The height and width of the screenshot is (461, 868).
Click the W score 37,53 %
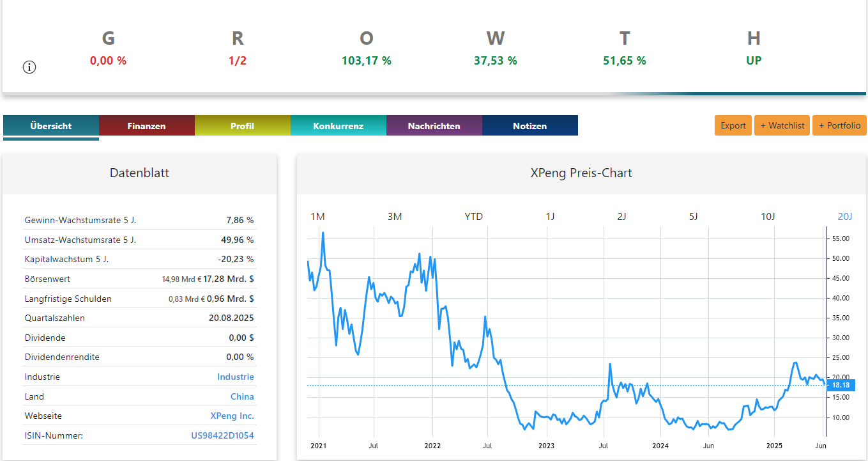(496, 61)
